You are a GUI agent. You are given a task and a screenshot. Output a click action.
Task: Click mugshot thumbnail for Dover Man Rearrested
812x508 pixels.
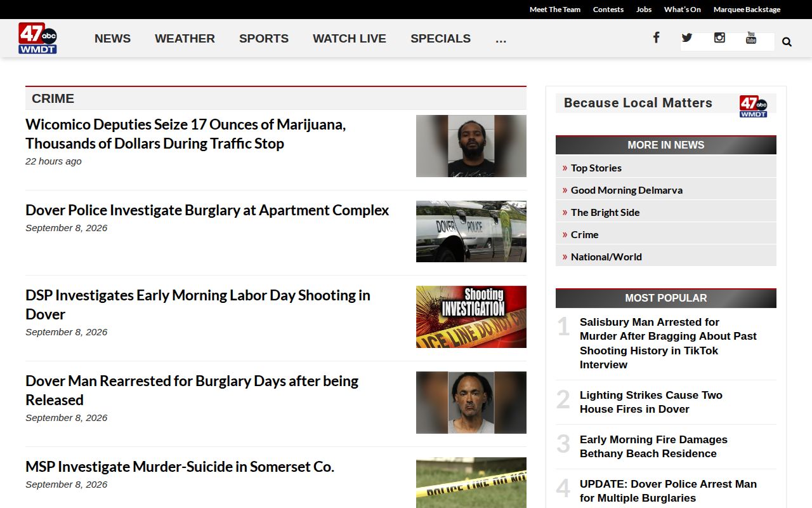471,403
